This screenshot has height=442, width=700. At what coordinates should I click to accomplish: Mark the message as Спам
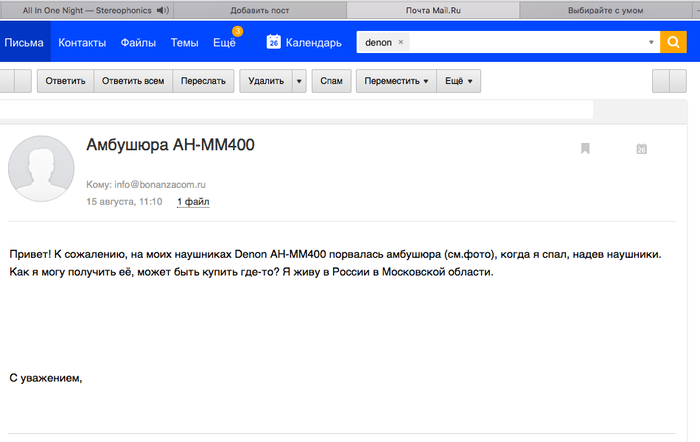point(330,81)
